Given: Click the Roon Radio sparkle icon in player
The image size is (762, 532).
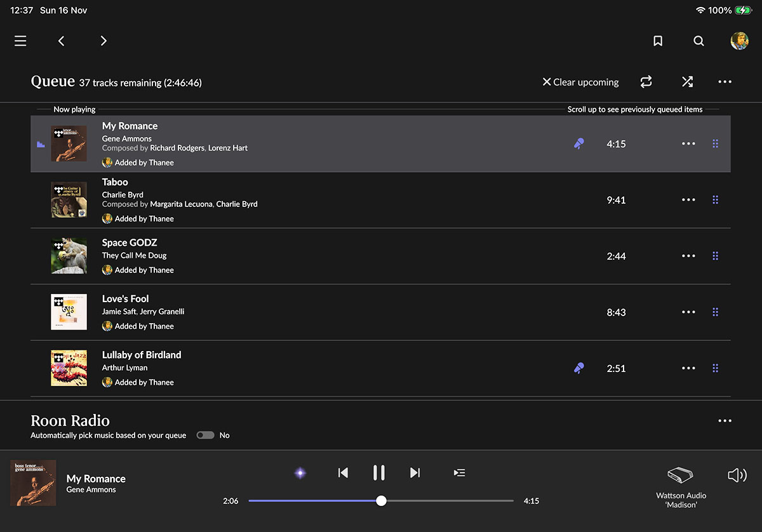Looking at the screenshot, I should (x=300, y=473).
